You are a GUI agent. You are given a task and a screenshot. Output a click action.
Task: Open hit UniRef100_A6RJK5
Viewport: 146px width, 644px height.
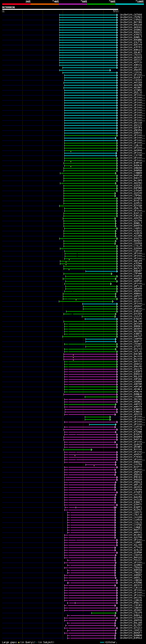[x=131, y=261]
